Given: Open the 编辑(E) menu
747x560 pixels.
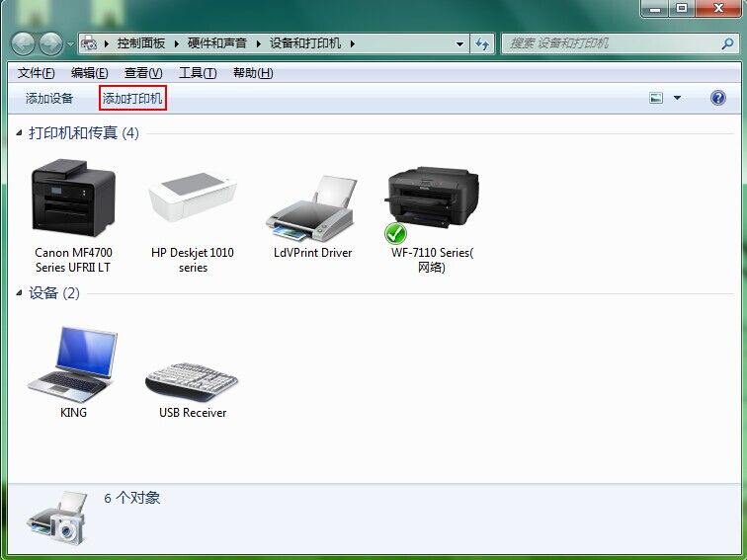Looking at the screenshot, I should pos(90,73).
